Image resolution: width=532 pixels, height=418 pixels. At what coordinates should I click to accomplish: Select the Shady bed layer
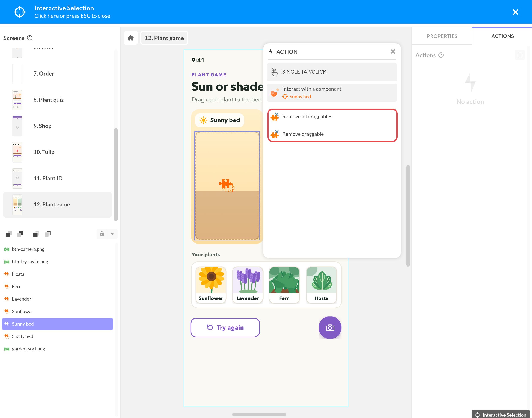coord(57,336)
